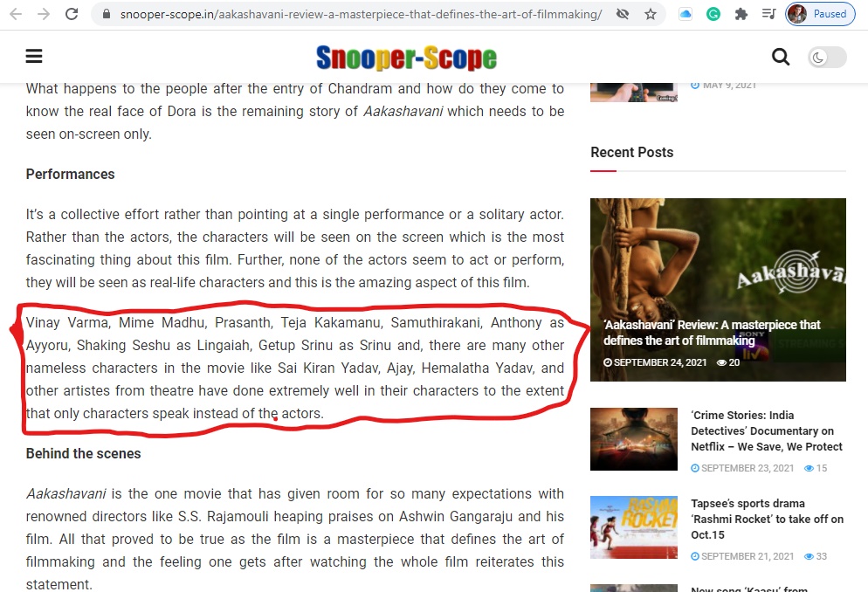Screen dimensions: 868x592
Task: Click the Rashmi Rocket post thumbnail
Action: coord(634,527)
